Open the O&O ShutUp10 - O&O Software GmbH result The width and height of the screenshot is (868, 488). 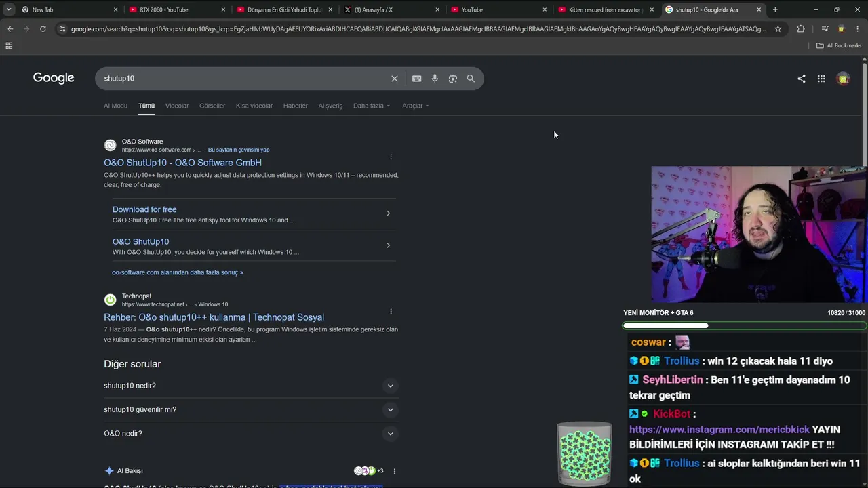pyautogui.click(x=182, y=163)
